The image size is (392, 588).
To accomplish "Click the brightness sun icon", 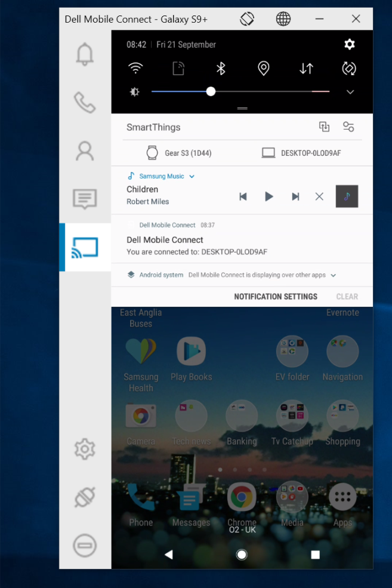I will click(134, 92).
